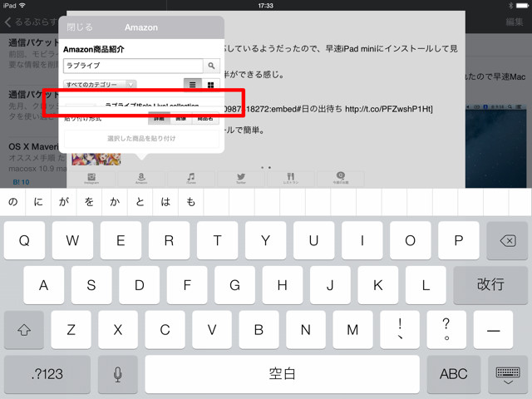Tap the L key

click(x=426, y=285)
